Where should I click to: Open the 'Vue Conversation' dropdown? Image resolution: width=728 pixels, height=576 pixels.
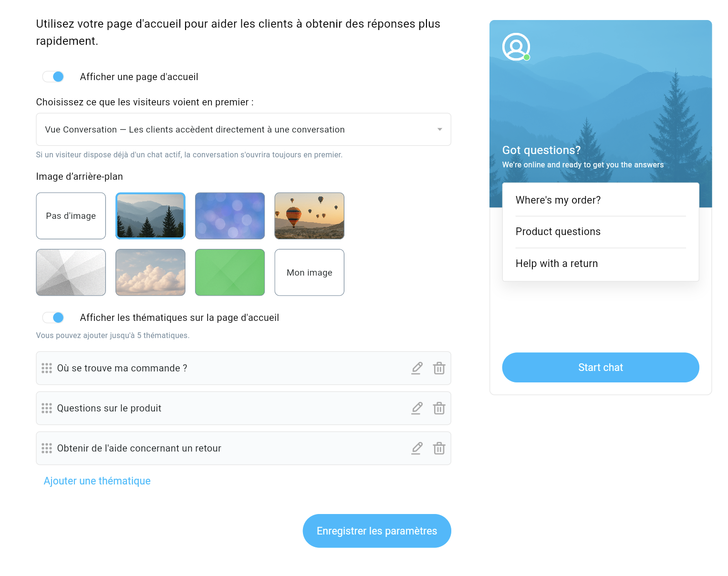pos(243,130)
